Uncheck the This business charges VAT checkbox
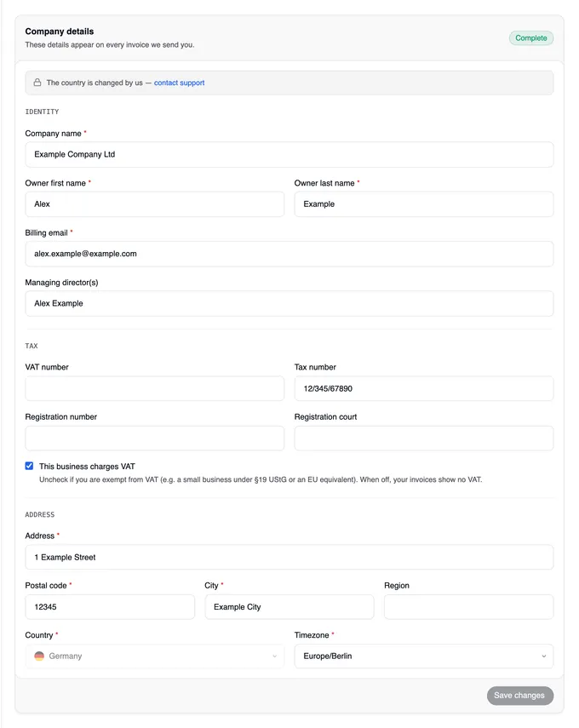 [29, 466]
